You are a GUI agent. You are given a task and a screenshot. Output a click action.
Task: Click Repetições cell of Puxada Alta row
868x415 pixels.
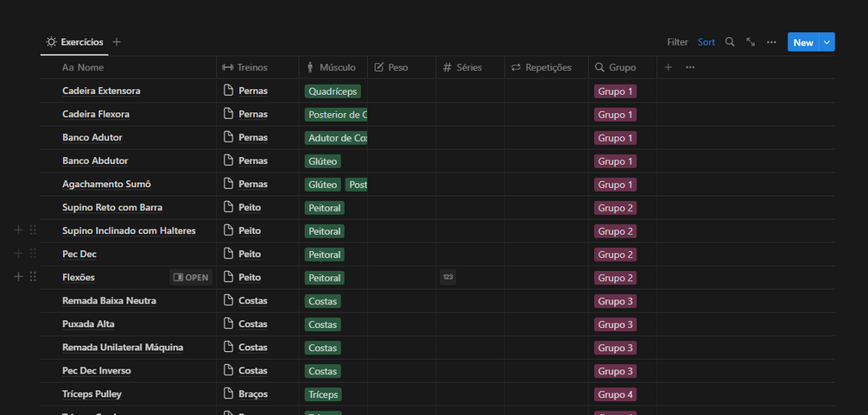[x=547, y=324]
